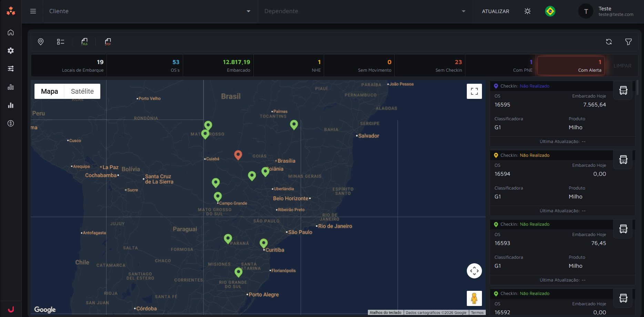Filter by NHE stat
Image resolution: width=644 pixels, height=317 pixels.
click(x=289, y=65)
